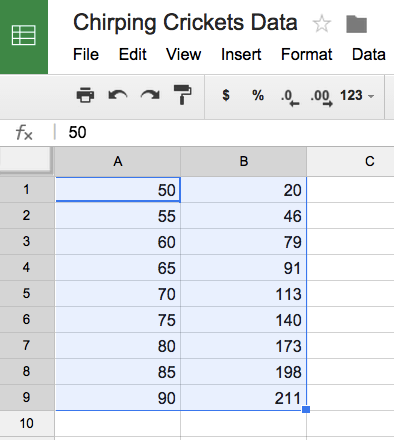Screen dimensions: 394x440
Task: Open the View menu
Action: (x=184, y=54)
